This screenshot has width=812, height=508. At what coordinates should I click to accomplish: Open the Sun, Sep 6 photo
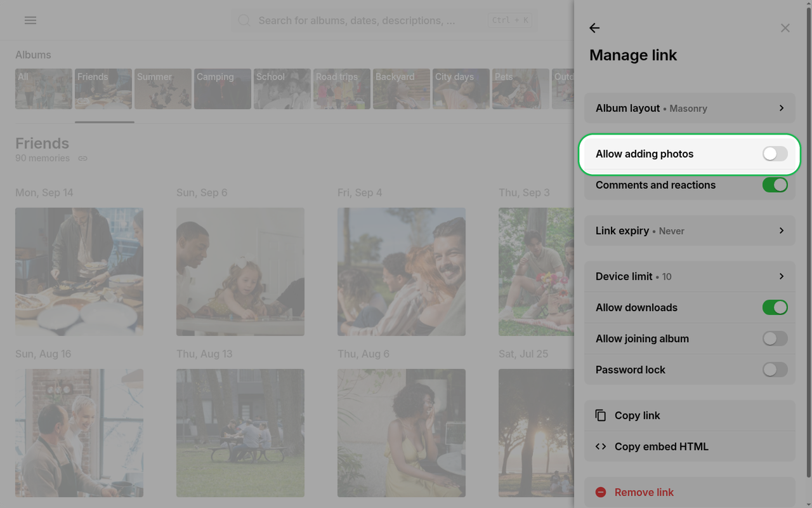click(x=240, y=272)
